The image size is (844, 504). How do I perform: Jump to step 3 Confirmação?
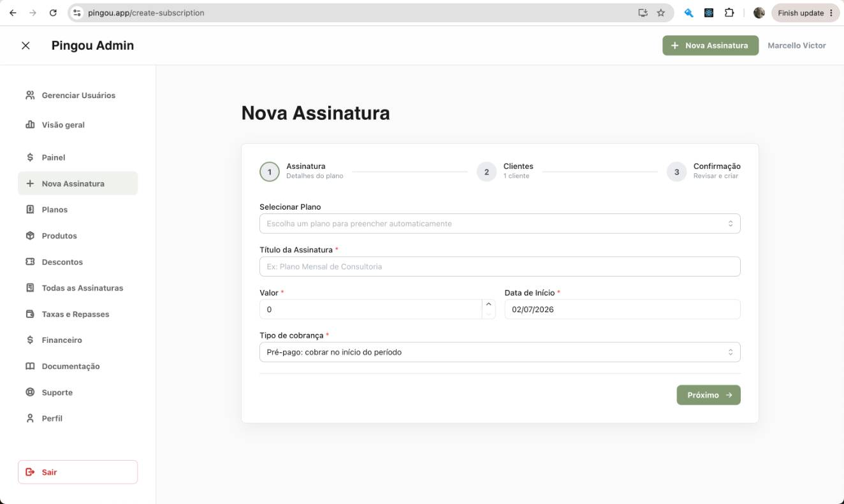(677, 171)
